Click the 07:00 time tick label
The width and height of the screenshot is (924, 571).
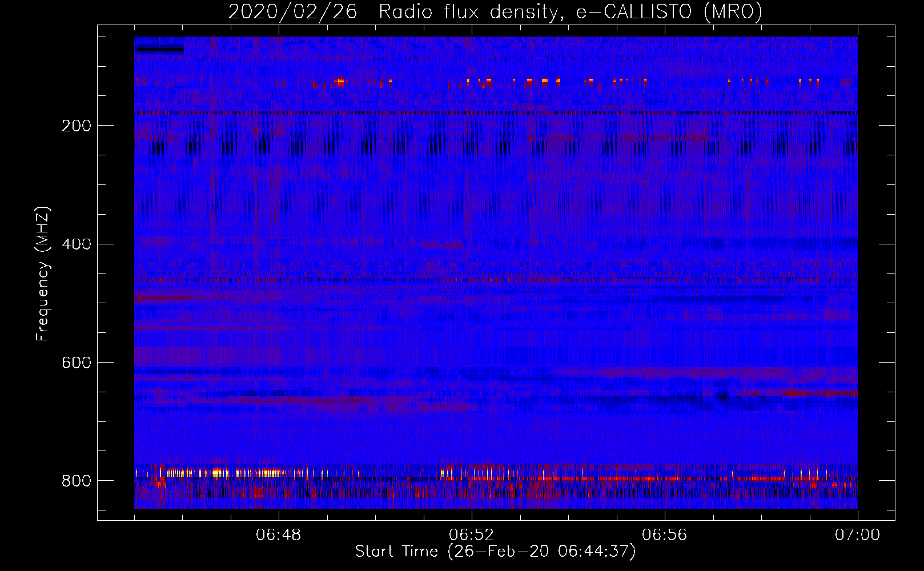coord(857,535)
